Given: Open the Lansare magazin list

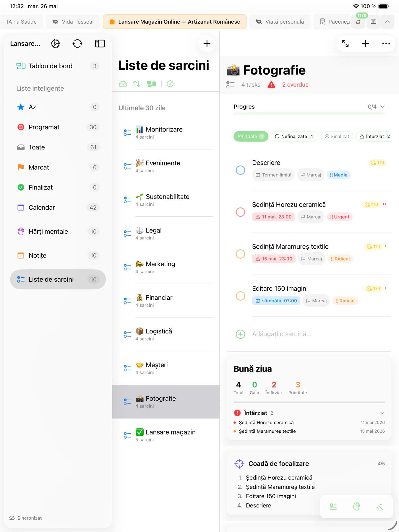Looking at the screenshot, I should click(x=166, y=435).
